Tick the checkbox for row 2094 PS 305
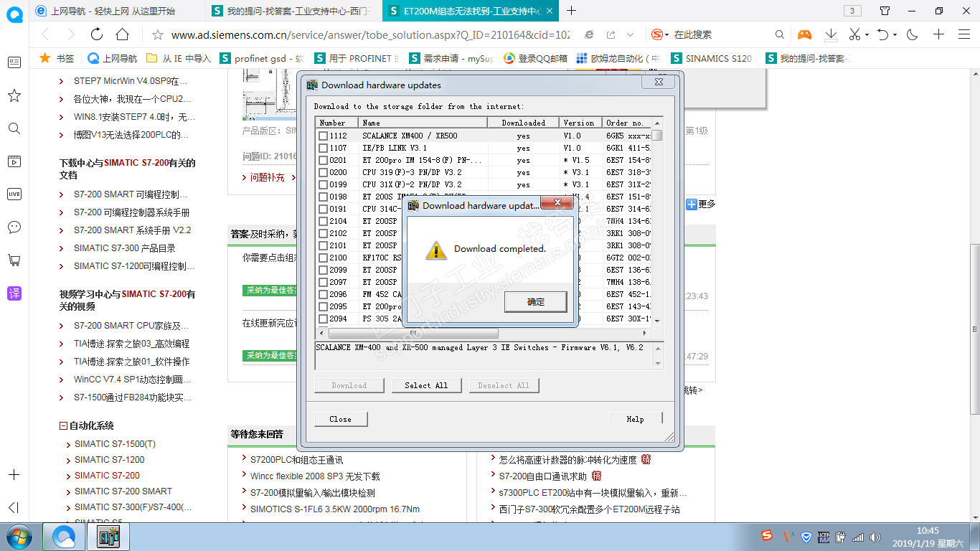Viewport: 980px width, 551px height. [x=323, y=319]
